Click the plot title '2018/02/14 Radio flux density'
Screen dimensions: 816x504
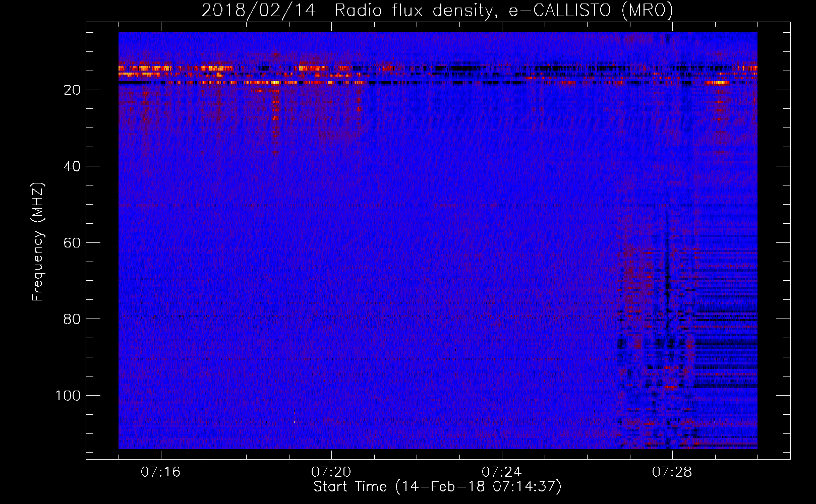[x=437, y=10]
